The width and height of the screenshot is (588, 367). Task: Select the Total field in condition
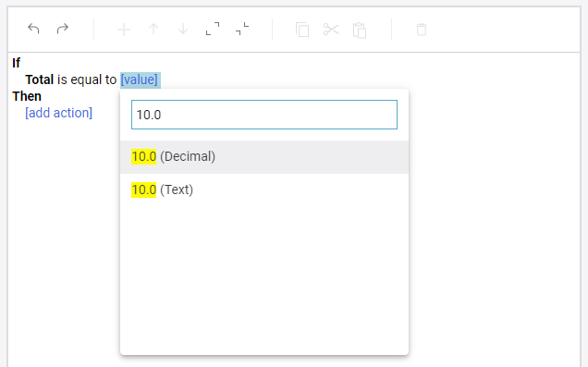(40, 80)
